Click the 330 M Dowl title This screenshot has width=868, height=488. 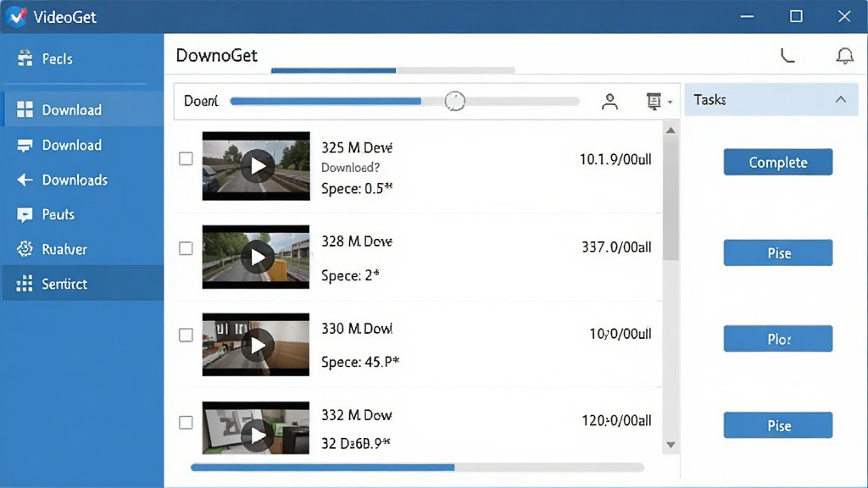tap(357, 329)
